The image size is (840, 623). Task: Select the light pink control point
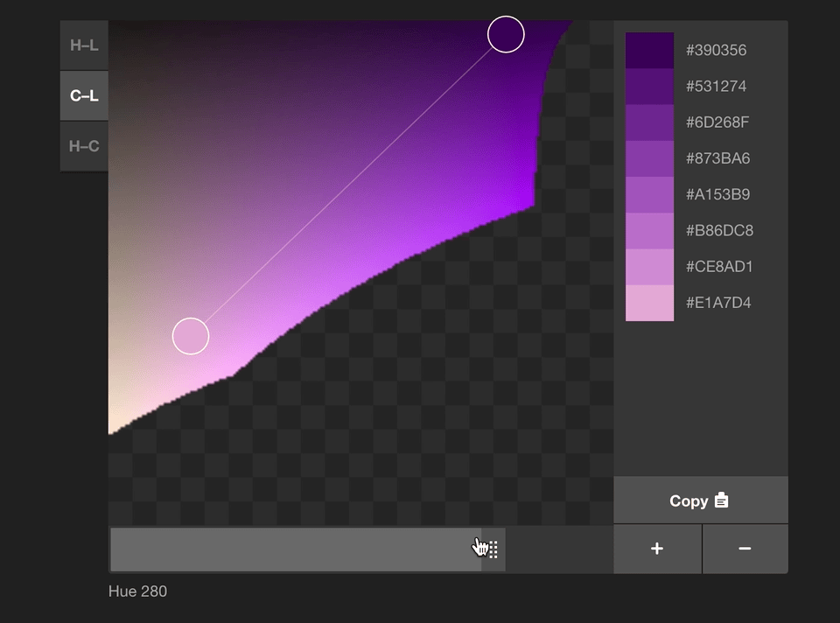pos(191,336)
